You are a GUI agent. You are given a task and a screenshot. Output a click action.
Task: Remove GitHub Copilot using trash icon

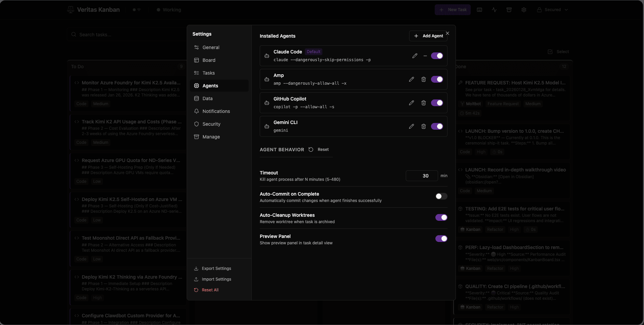(x=423, y=103)
